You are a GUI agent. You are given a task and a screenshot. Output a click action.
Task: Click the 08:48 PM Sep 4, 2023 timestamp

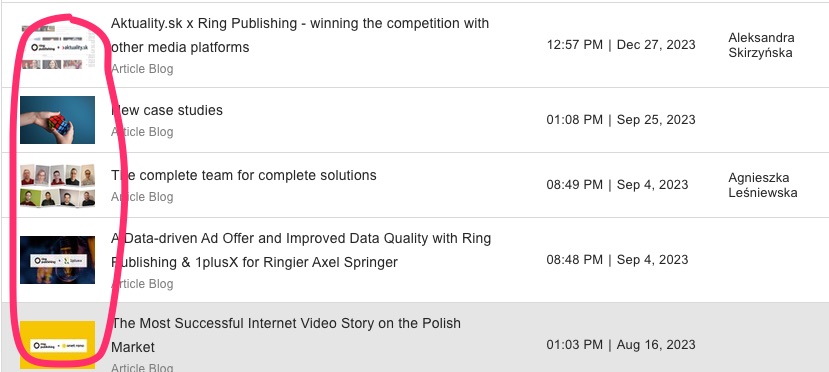pos(618,260)
